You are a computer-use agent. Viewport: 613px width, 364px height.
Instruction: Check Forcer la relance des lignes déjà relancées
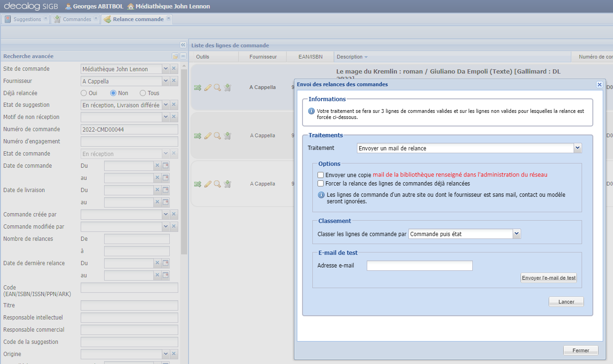click(321, 184)
